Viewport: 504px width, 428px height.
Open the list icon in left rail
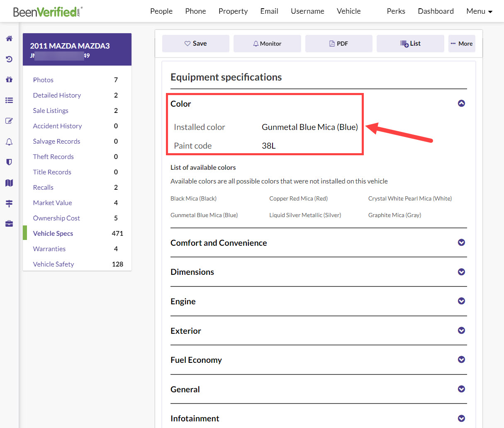point(9,100)
